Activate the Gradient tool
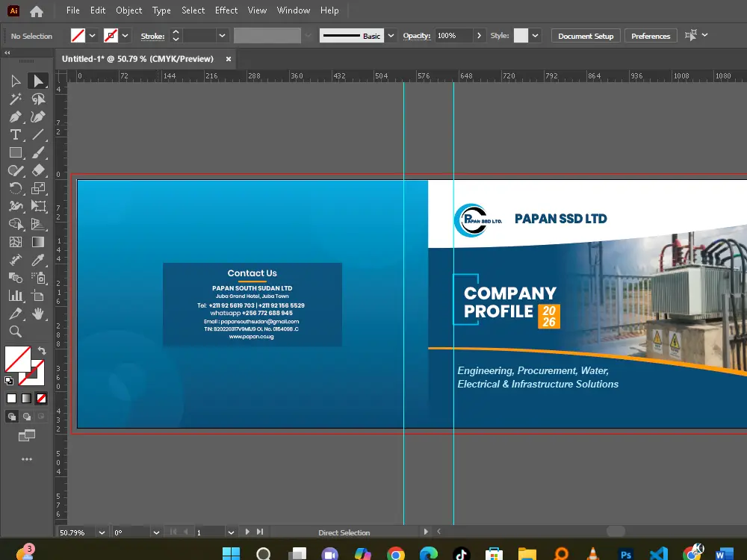Viewport: 747px width, 560px height. coord(39,242)
